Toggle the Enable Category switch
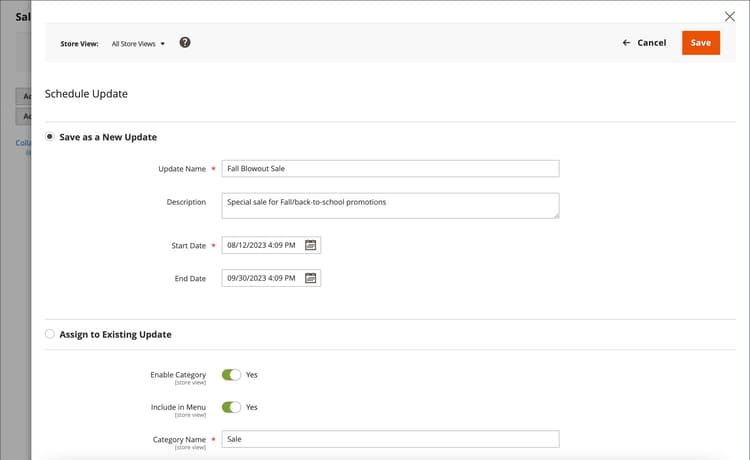The width and height of the screenshot is (750, 460). tap(231, 375)
